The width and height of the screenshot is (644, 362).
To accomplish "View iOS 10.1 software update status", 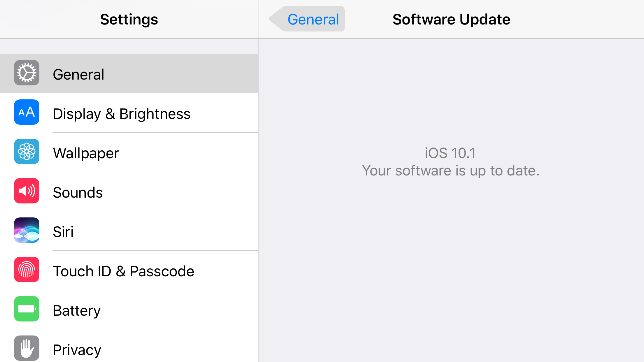I will (x=451, y=161).
